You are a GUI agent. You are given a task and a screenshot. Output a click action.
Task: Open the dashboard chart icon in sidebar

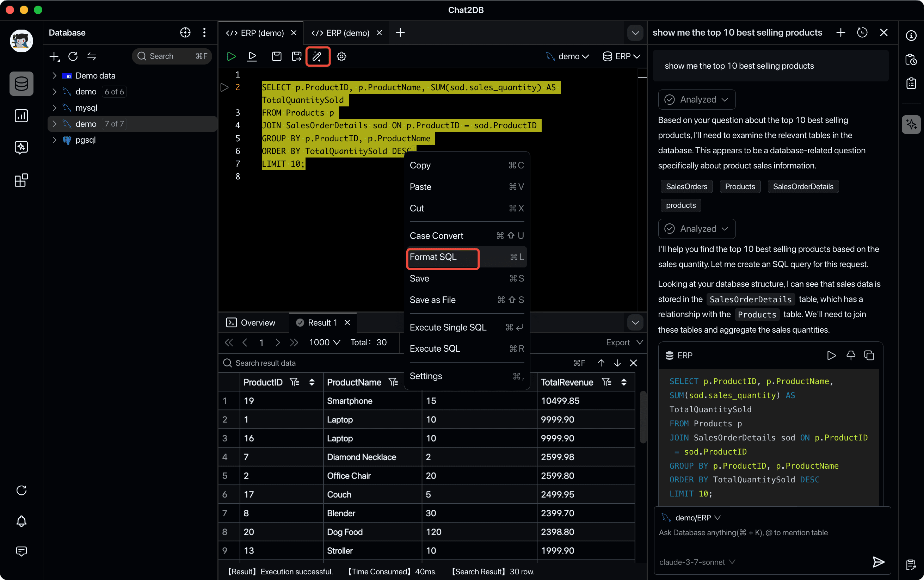21,116
